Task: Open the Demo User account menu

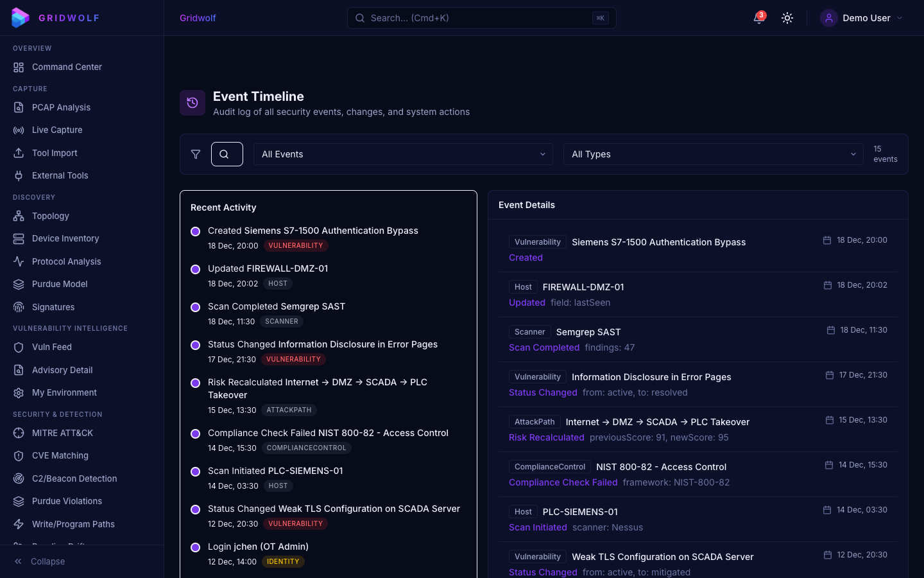Action: pos(862,18)
